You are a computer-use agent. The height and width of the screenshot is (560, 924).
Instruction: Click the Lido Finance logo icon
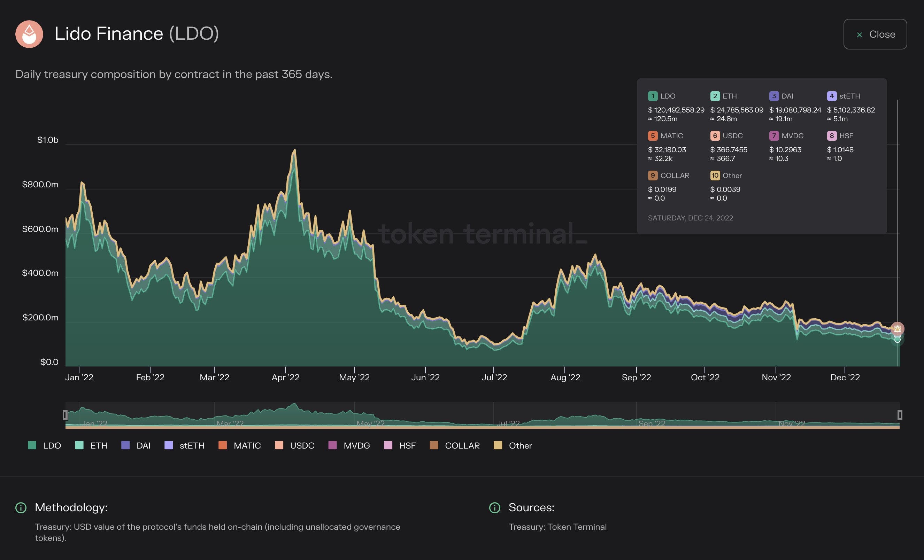[x=29, y=35]
